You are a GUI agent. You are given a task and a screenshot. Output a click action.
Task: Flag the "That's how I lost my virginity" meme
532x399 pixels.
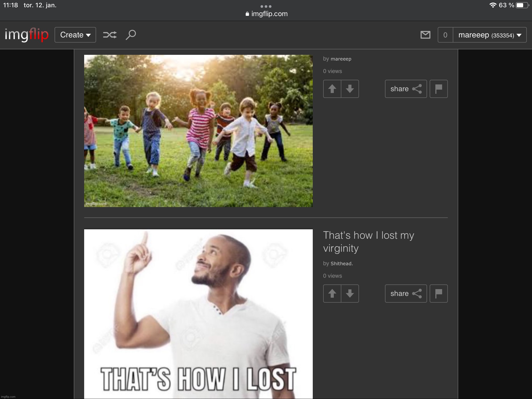point(439,294)
